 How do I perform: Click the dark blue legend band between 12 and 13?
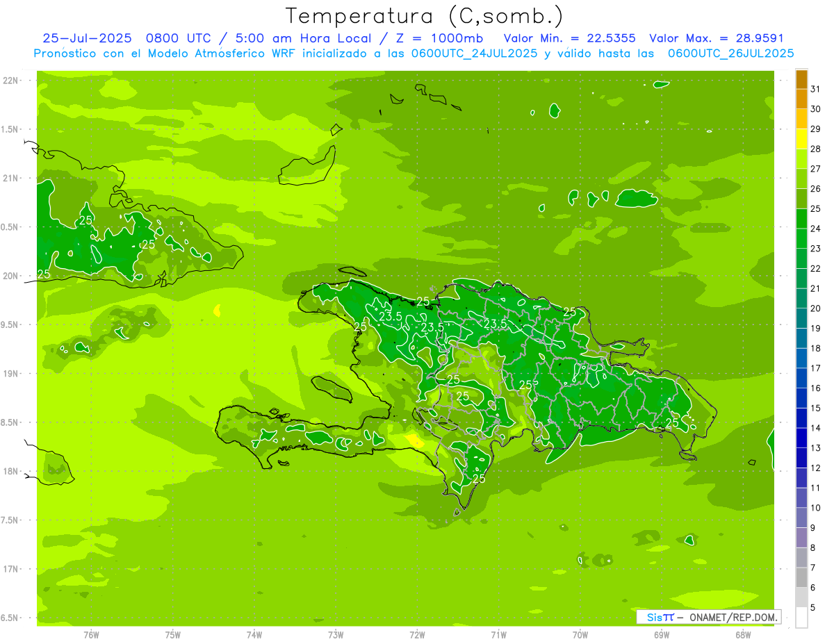pos(801,458)
